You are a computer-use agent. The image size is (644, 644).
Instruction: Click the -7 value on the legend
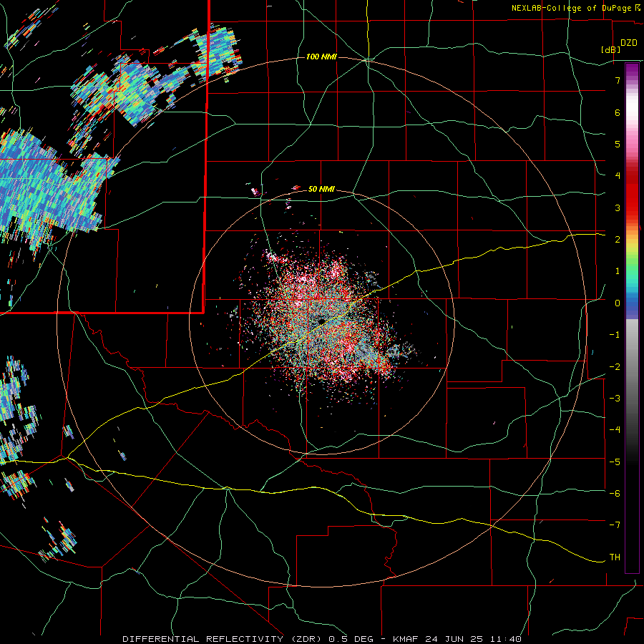pos(615,525)
